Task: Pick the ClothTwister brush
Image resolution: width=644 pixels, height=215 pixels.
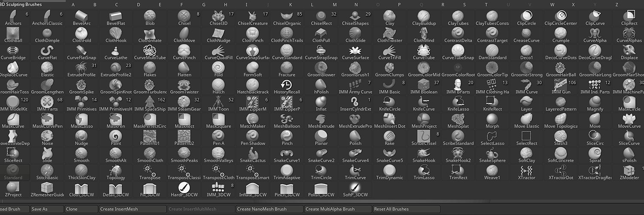Action: 390,35
